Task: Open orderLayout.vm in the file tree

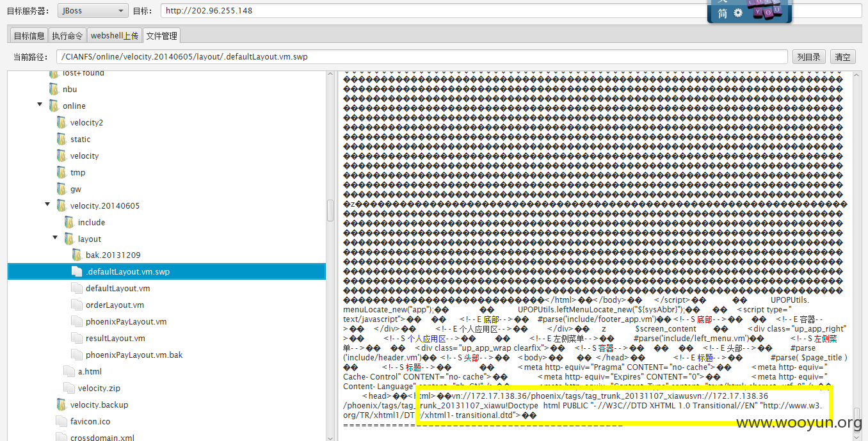Action: click(115, 305)
